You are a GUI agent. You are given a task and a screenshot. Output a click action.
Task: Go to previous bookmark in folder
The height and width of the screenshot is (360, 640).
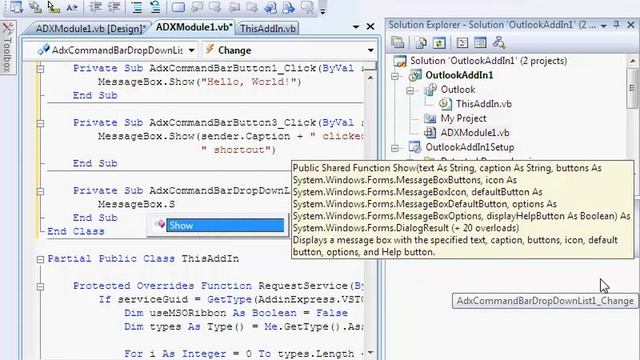click(234, 7)
